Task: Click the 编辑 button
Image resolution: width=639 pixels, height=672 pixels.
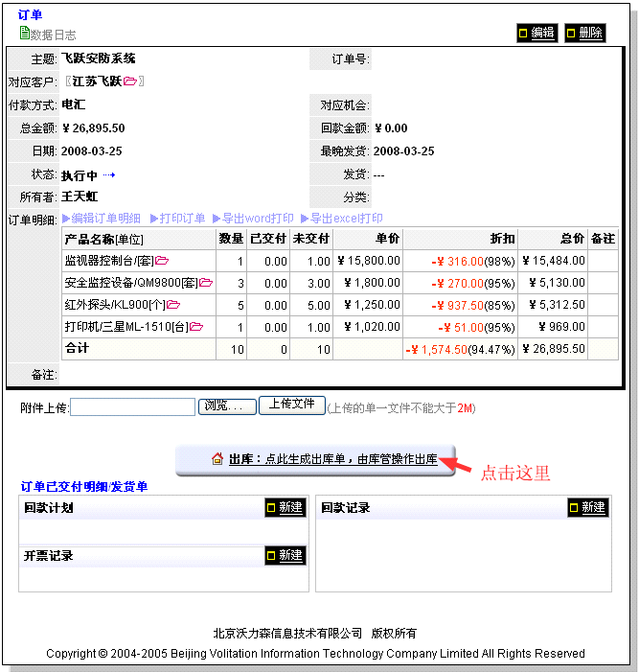Action: (536, 33)
